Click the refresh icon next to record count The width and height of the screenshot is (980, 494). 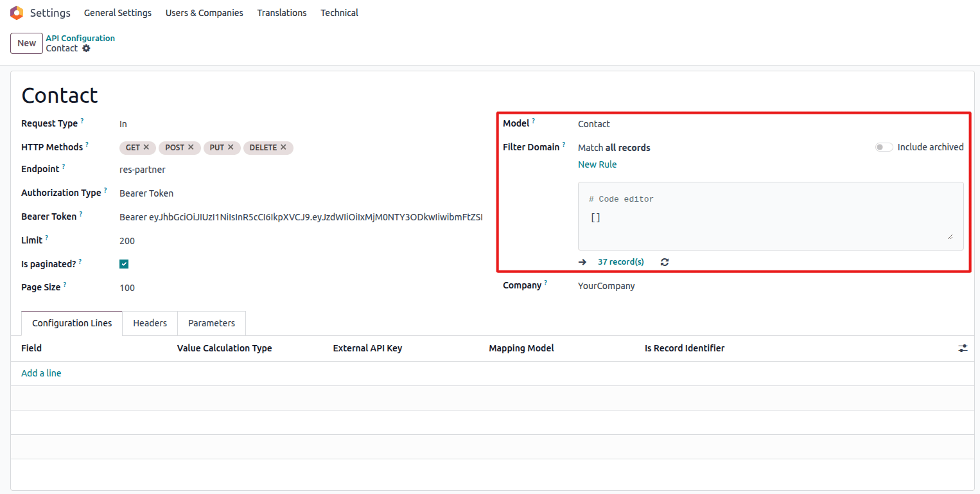coord(665,262)
